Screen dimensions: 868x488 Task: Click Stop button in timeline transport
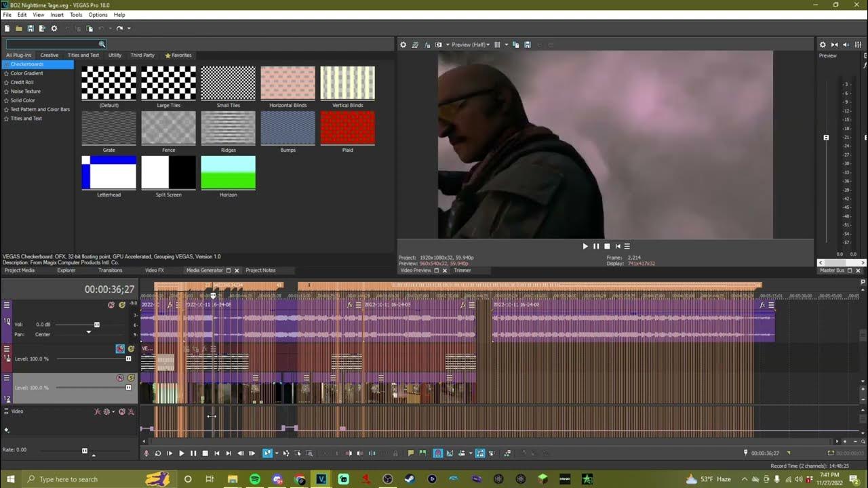(205, 453)
